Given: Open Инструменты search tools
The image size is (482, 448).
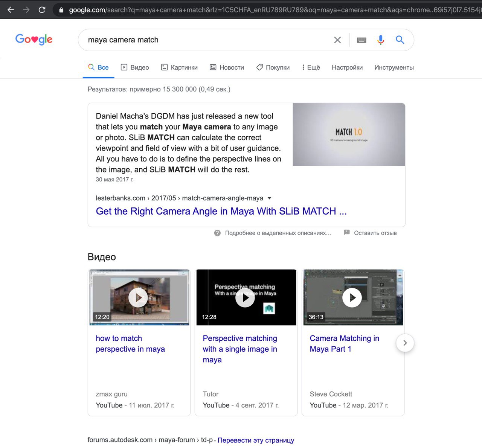Looking at the screenshot, I should click(x=394, y=67).
